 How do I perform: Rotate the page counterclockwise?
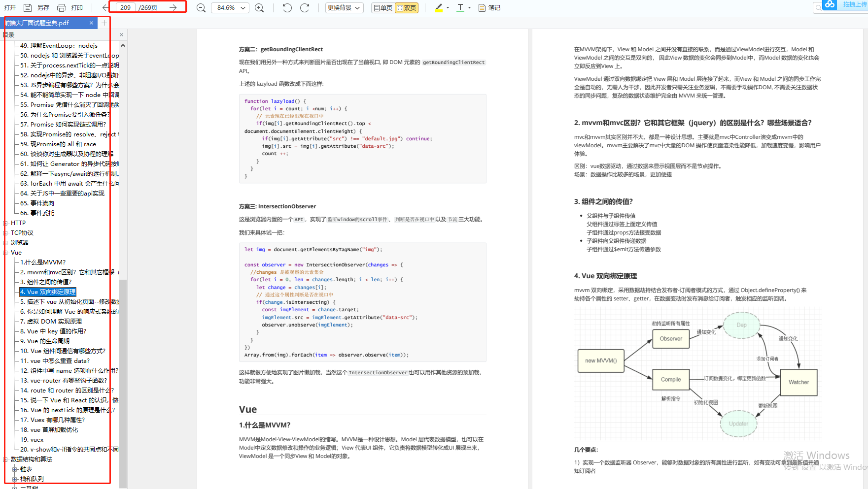(x=287, y=8)
